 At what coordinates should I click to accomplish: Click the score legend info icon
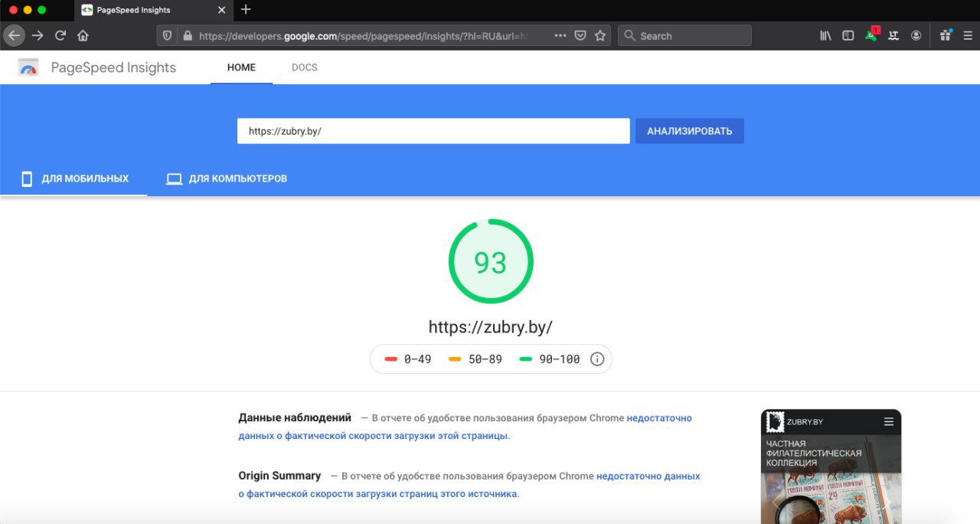pyautogui.click(x=597, y=359)
